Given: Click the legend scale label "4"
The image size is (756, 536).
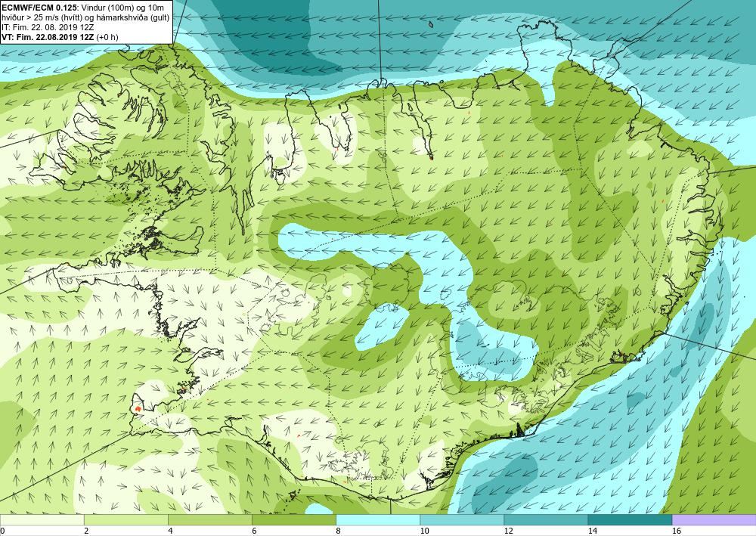Looking at the screenshot, I should click(x=170, y=531).
